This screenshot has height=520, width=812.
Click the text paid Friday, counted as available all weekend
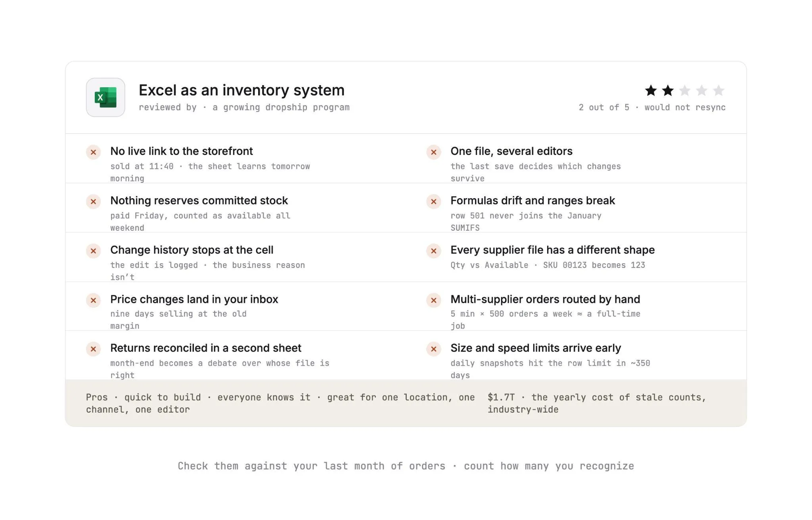200,222
